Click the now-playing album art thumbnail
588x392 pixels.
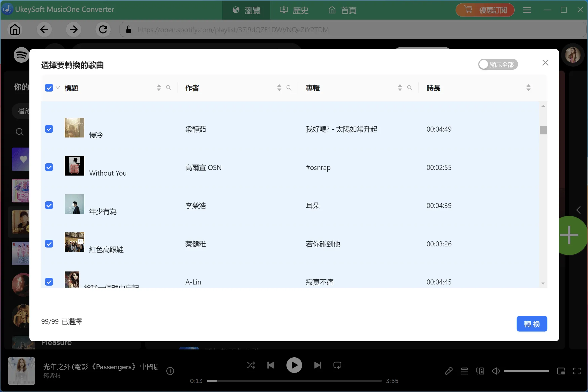click(x=22, y=371)
